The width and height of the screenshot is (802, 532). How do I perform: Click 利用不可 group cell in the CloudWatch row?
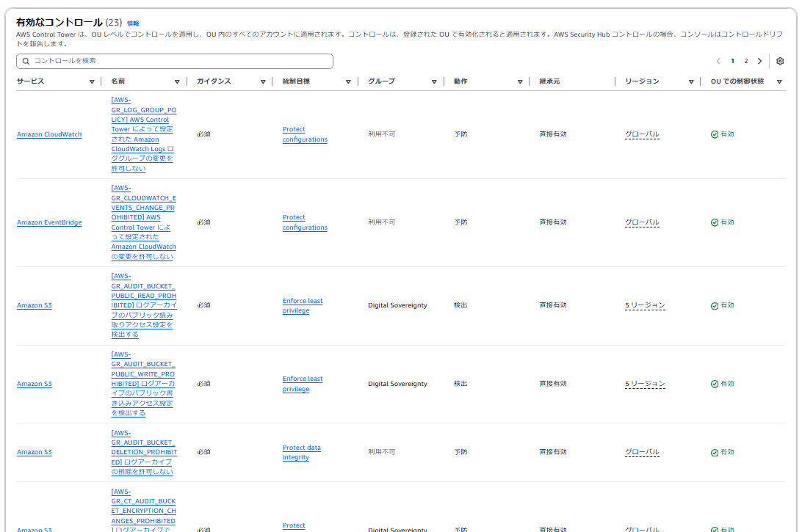[382, 134]
